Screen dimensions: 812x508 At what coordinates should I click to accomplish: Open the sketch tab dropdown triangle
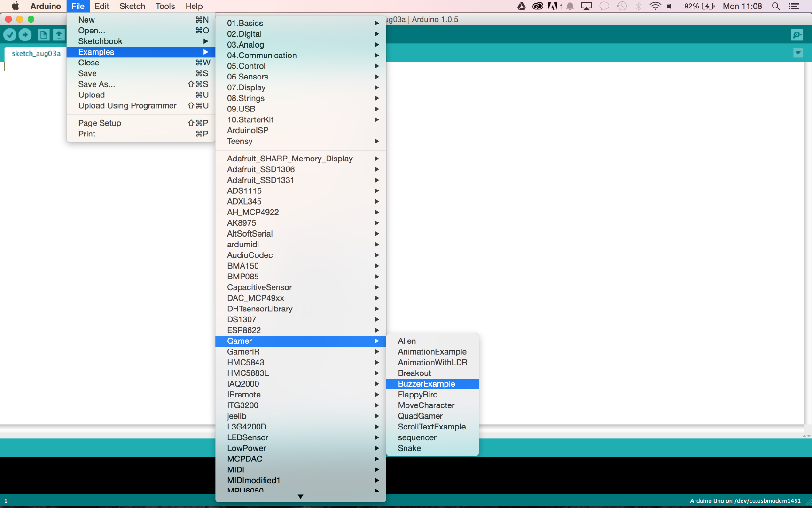tap(797, 53)
